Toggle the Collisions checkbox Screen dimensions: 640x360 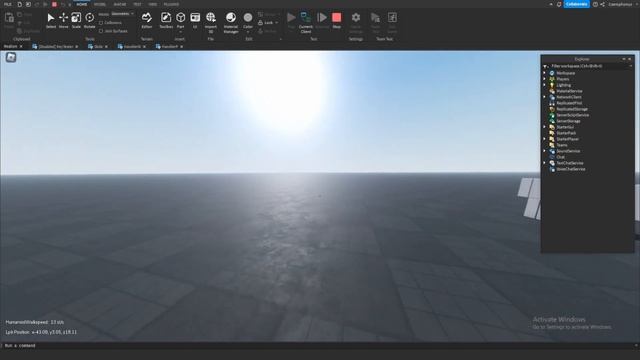[101, 23]
